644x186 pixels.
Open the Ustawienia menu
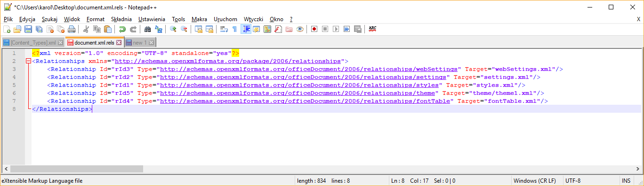(x=152, y=19)
